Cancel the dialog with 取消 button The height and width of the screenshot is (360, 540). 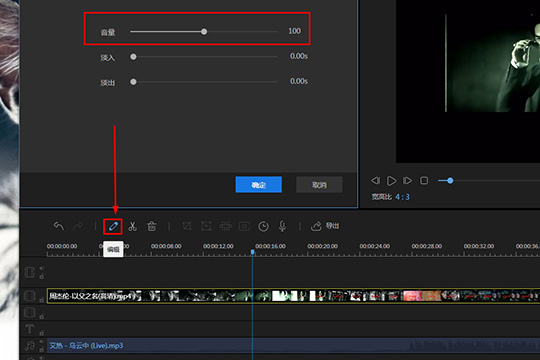tap(319, 185)
